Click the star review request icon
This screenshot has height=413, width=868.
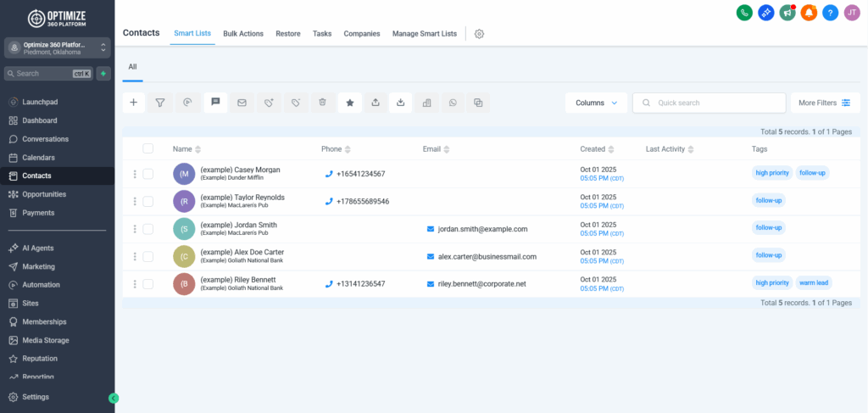(350, 103)
